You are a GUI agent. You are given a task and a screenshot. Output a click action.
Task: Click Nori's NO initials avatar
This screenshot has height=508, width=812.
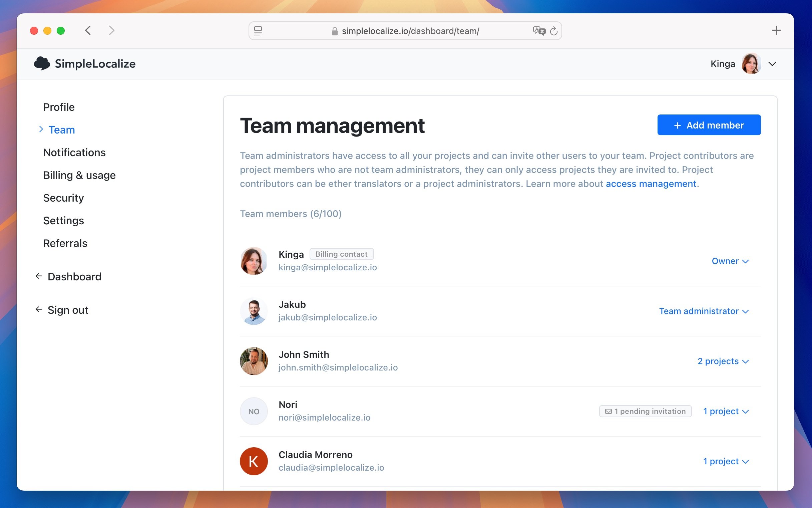(254, 411)
